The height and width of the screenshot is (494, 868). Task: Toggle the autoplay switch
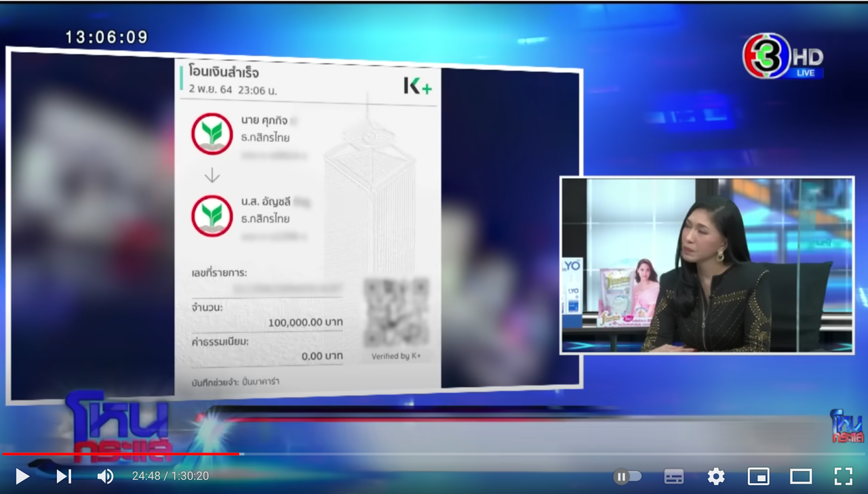click(627, 476)
